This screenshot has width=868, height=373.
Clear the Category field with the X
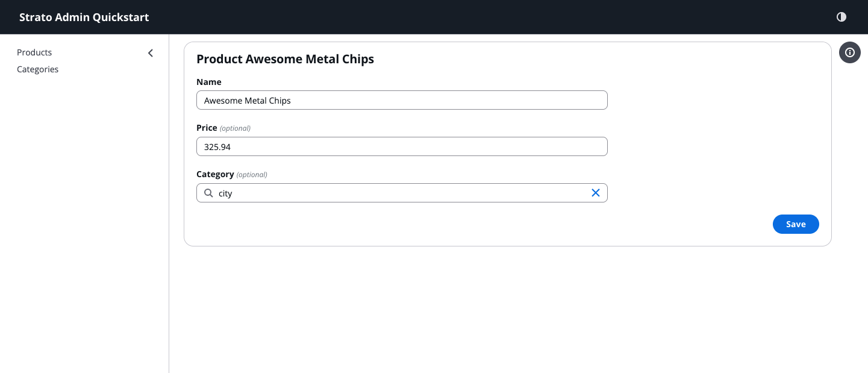click(596, 193)
